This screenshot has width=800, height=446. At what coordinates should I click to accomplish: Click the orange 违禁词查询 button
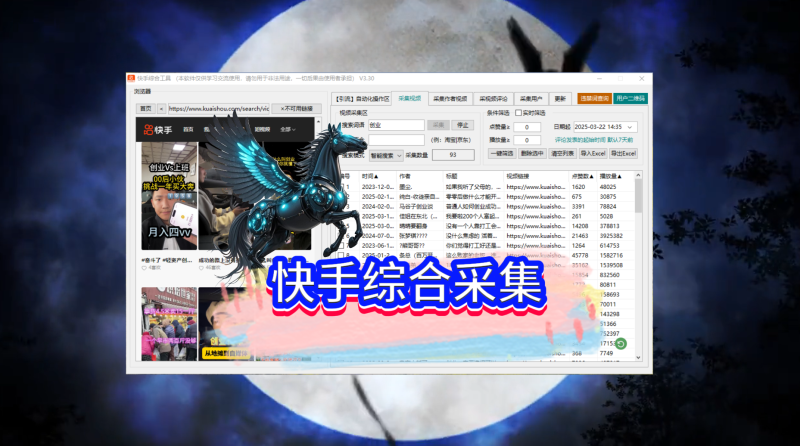click(x=594, y=98)
